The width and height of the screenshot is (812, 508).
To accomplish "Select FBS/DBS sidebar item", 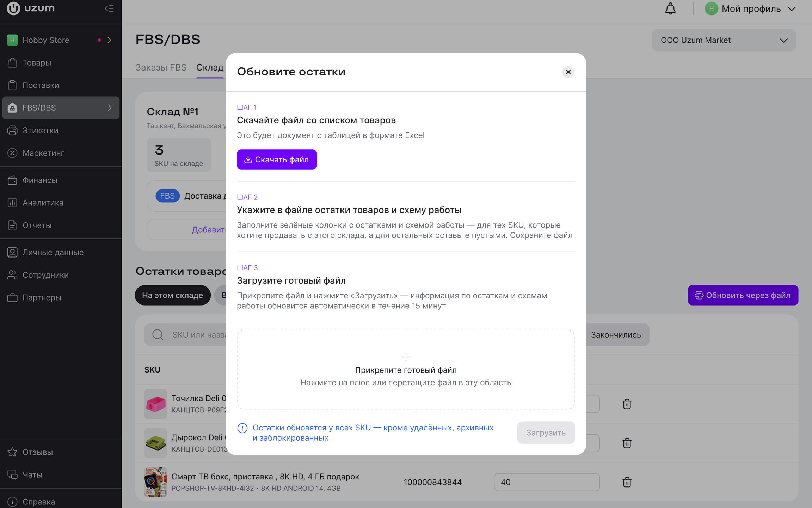I will 61,108.
